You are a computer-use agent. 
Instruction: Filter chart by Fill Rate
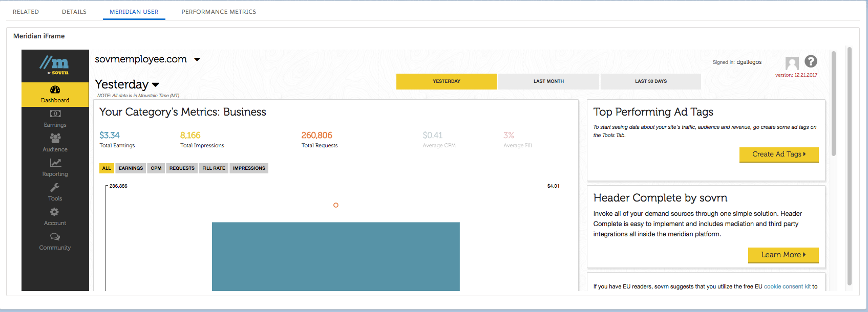(214, 168)
